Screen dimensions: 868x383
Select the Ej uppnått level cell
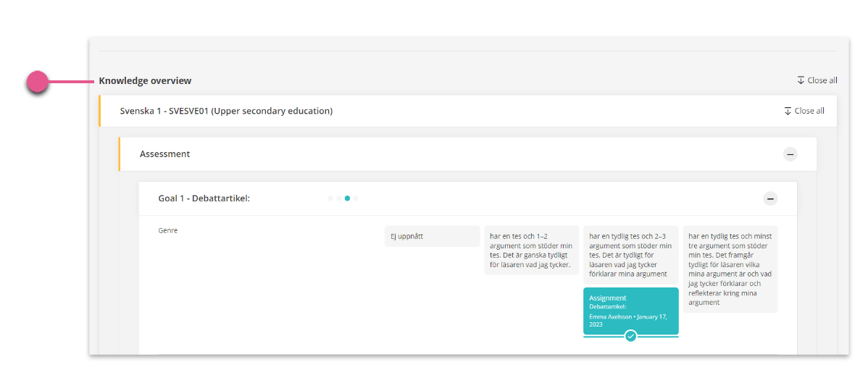point(432,236)
